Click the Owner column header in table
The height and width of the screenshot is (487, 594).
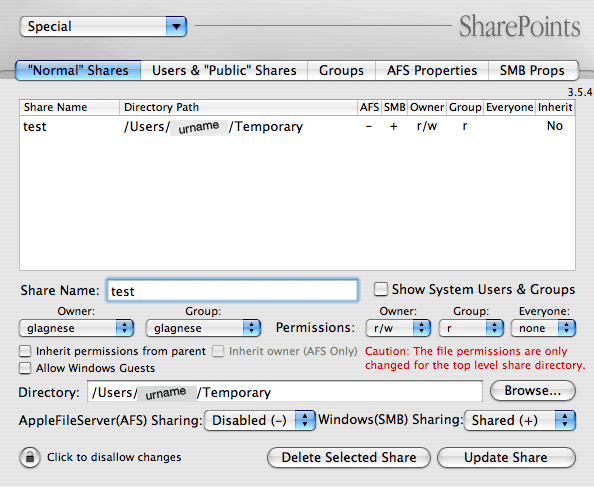click(x=427, y=108)
